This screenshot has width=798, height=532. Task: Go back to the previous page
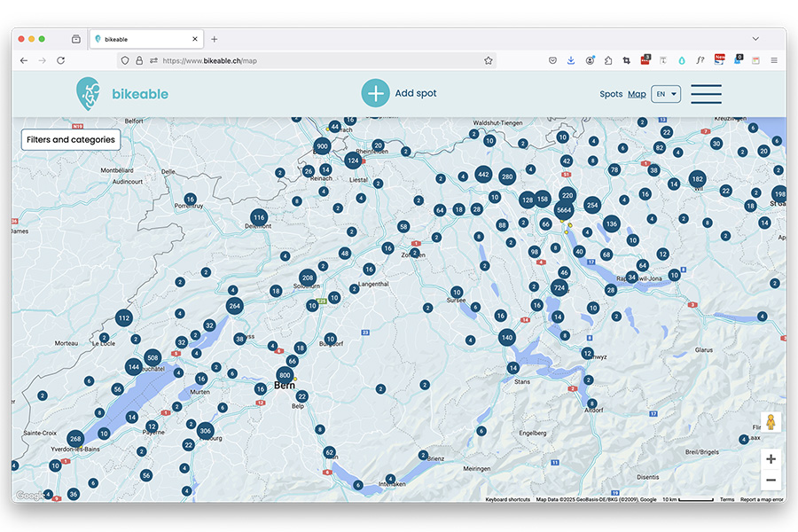[x=24, y=60]
